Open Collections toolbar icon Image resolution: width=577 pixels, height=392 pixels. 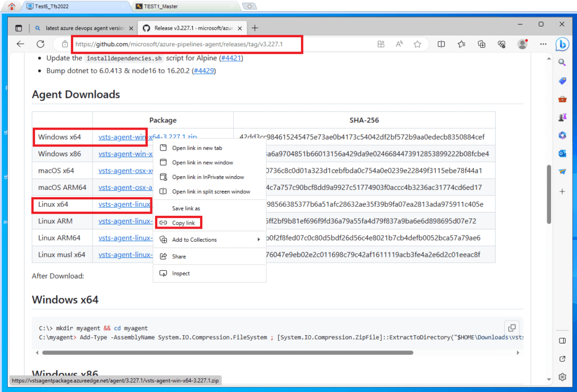[481, 44]
